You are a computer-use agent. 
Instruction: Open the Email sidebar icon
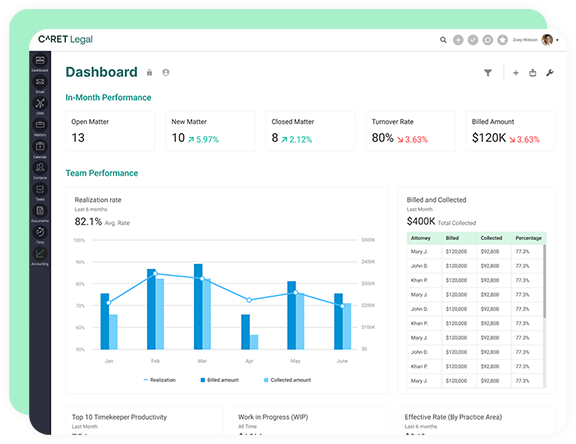tap(40, 82)
